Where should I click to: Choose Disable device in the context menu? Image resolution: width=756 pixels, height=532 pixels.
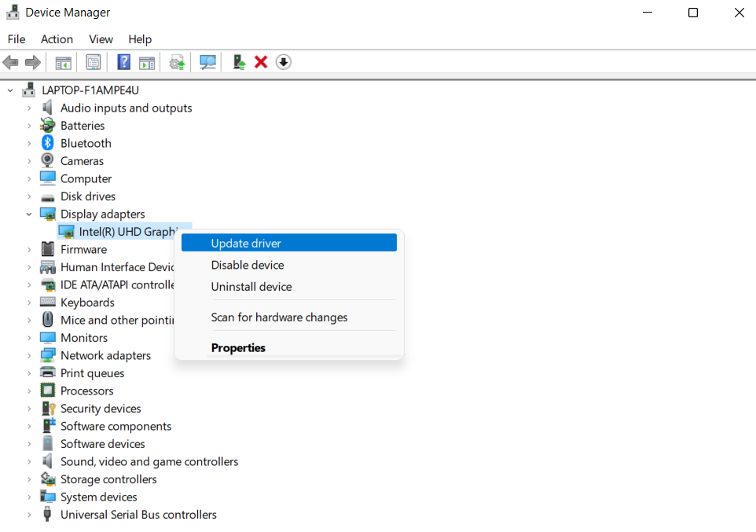(x=288, y=265)
